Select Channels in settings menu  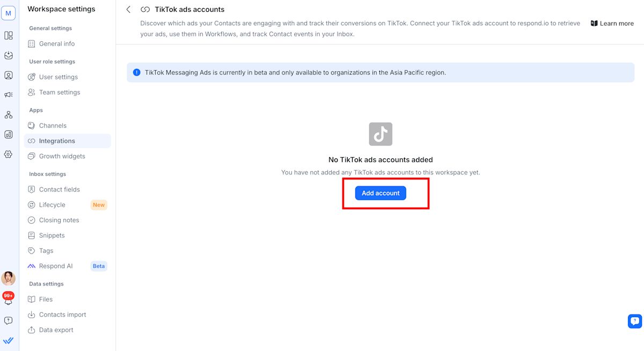pos(53,126)
